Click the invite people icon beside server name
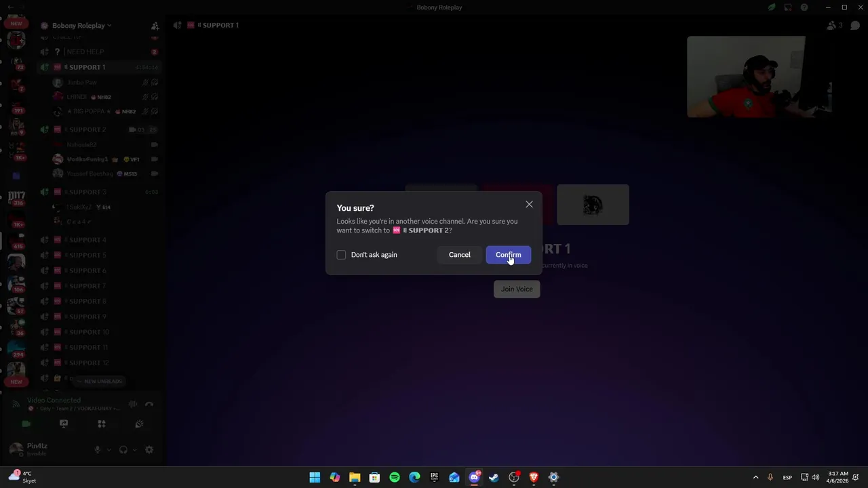The image size is (868, 488). (x=155, y=26)
